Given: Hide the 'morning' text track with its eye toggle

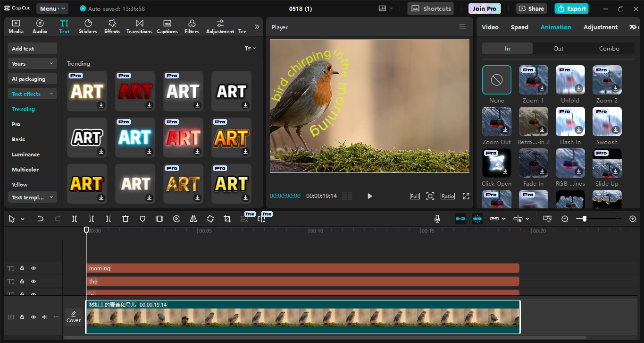Looking at the screenshot, I should tap(33, 268).
